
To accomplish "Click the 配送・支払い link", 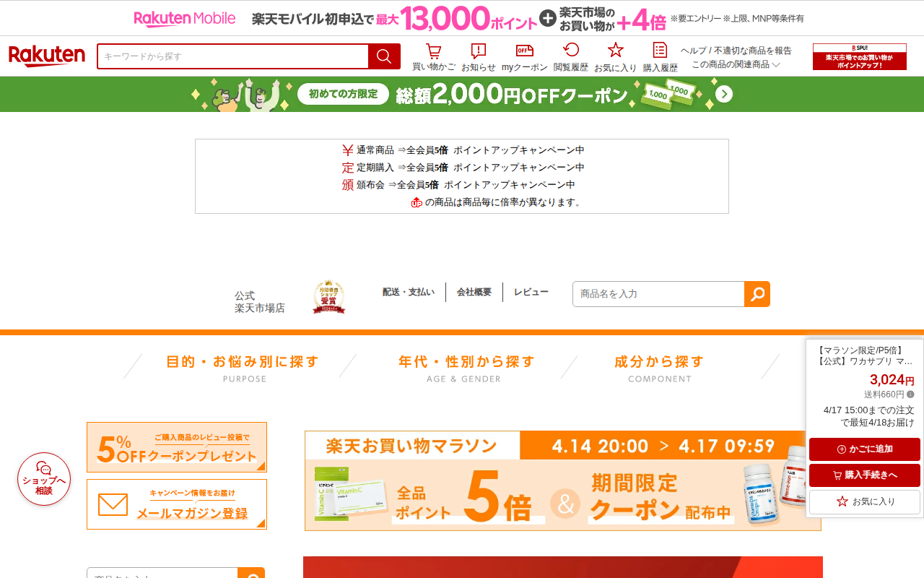I will pos(409,292).
